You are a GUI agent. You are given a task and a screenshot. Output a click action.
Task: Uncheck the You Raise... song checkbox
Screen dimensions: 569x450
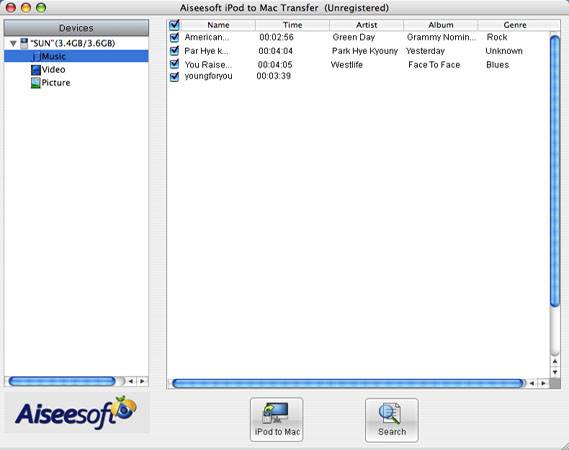[x=174, y=64]
